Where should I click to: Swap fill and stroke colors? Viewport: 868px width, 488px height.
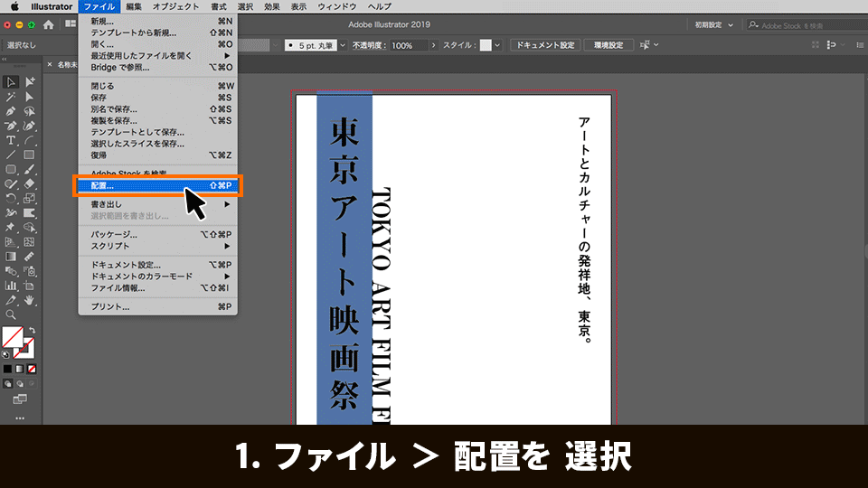33,331
